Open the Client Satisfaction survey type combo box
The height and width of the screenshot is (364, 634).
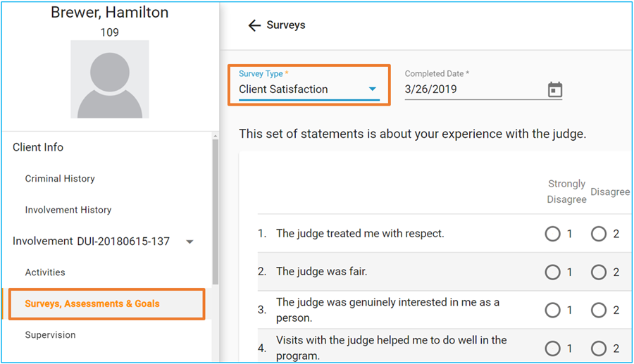point(309,85)
